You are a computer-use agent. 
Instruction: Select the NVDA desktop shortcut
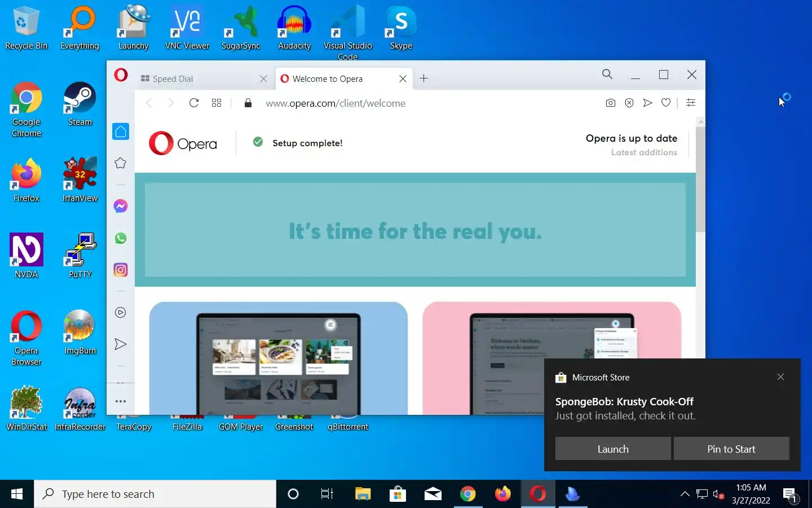pyautogui.click(x=27, y=257)
